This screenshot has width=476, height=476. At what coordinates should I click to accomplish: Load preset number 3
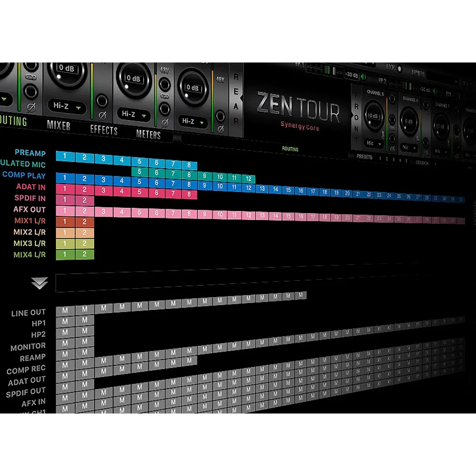[393, 159]
